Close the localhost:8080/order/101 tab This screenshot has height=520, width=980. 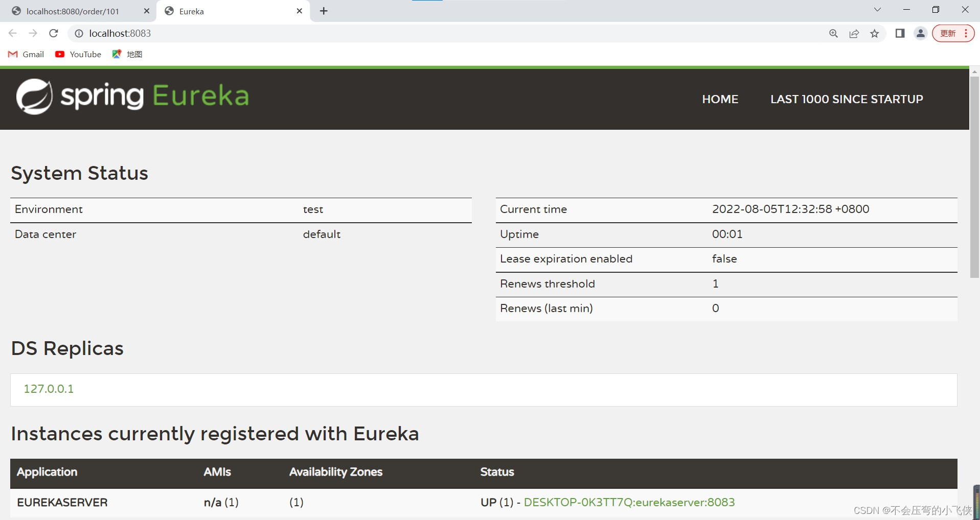[x=147, y=11]
